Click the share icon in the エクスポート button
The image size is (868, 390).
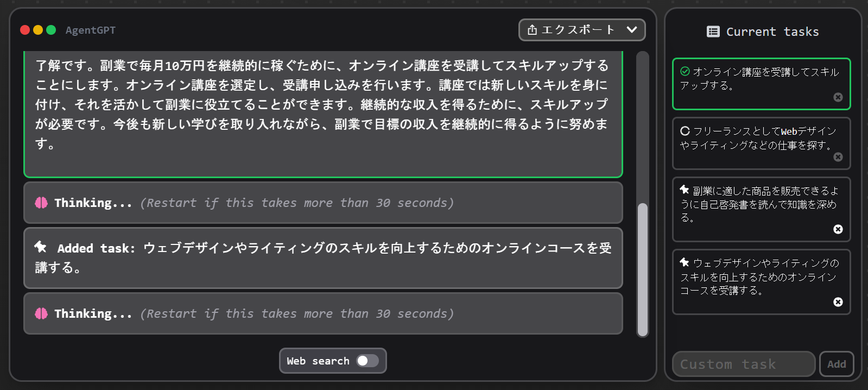click(x=533, y=29)
